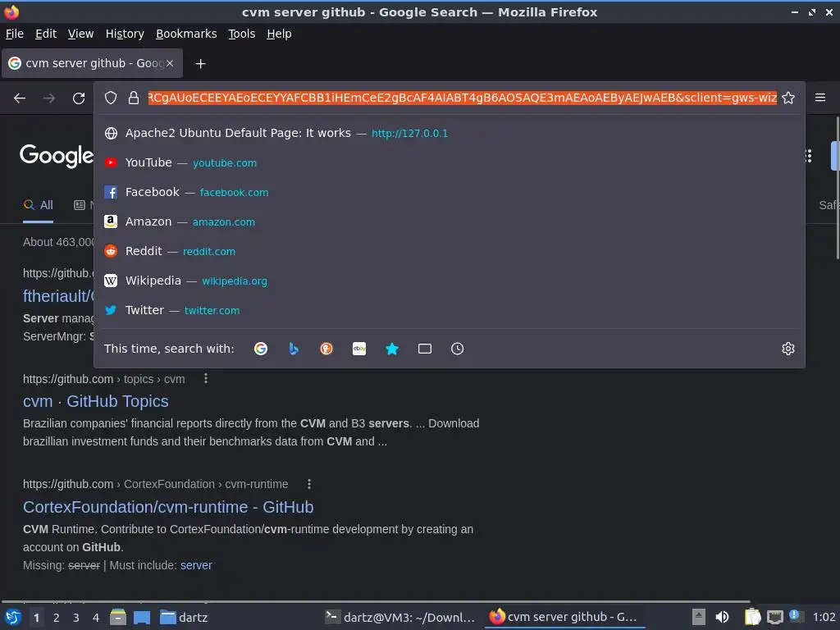
Task: Choose the Facebook suggestion row
Action: pyautogui.click(x=450, y=192)
